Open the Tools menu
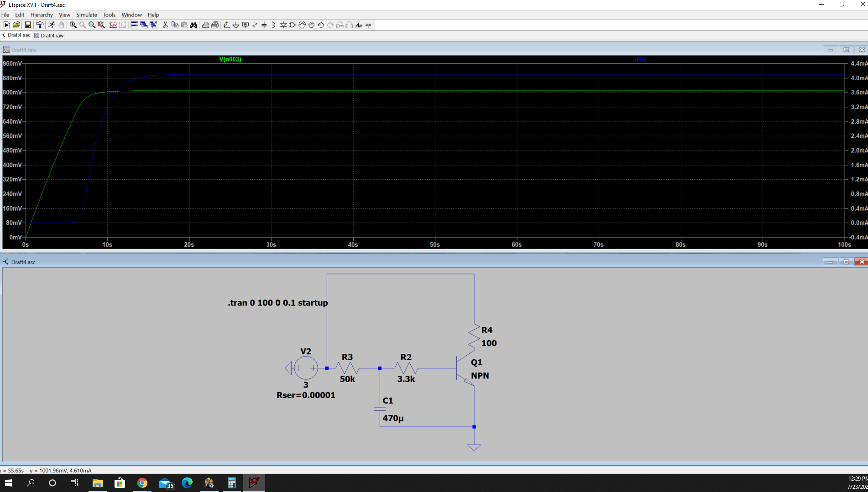This screenshot has width=868, height=492. (109, 15)
